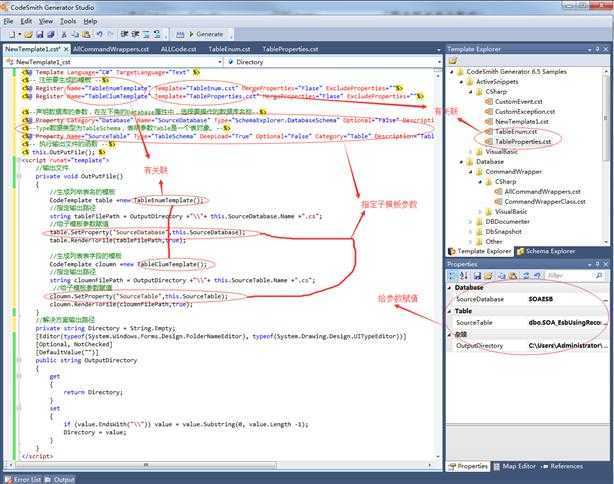Click the build/compile icon beside Generate
The image size is (614, 484).
pos(180,34)
